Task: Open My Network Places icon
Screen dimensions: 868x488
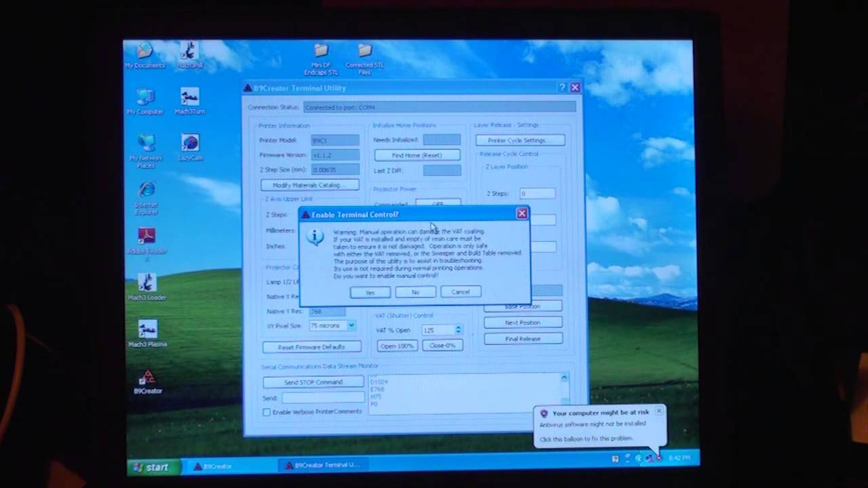Action: click(x=146, y=151)
